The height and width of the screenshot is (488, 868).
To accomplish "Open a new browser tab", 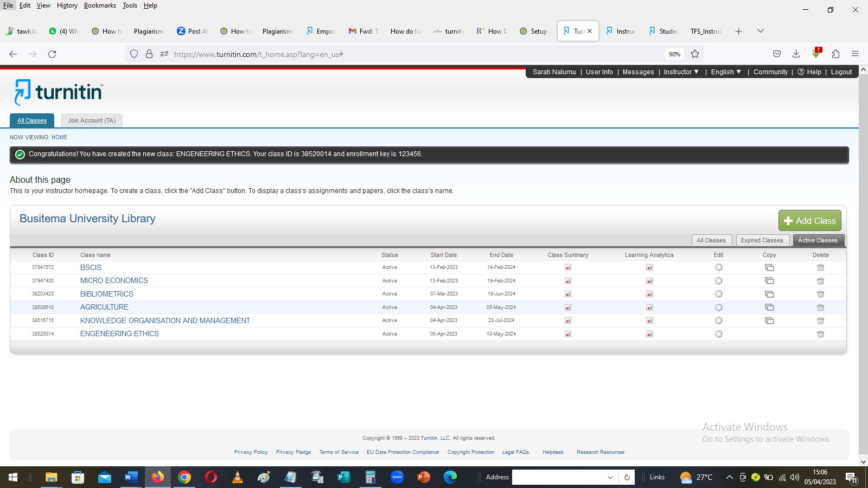I will 738,31.
